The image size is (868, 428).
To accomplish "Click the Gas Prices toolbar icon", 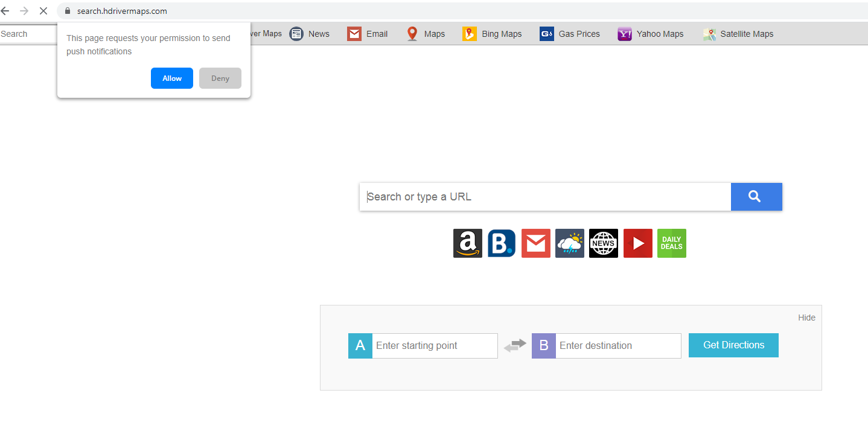I will [x=547, y=34].
